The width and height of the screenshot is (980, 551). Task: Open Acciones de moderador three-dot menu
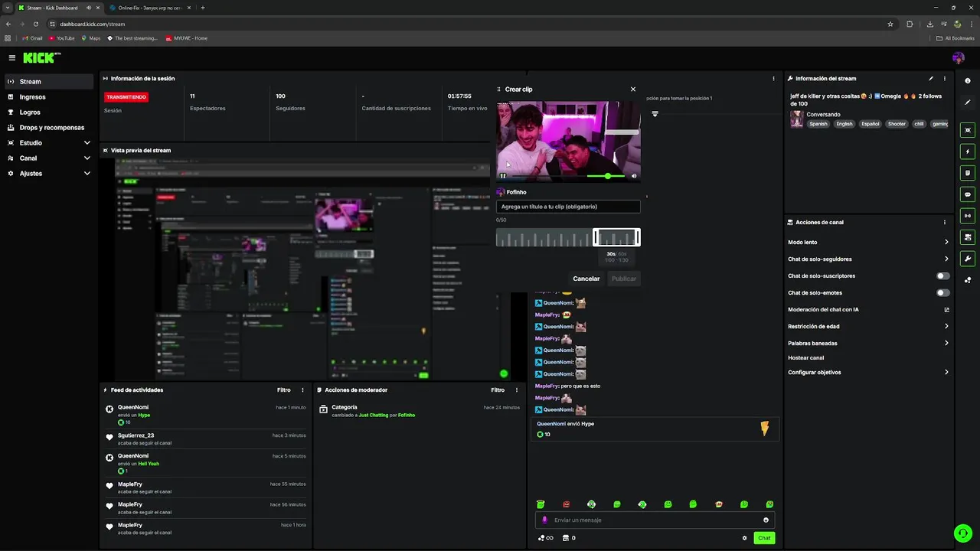[x=517, y=390]
